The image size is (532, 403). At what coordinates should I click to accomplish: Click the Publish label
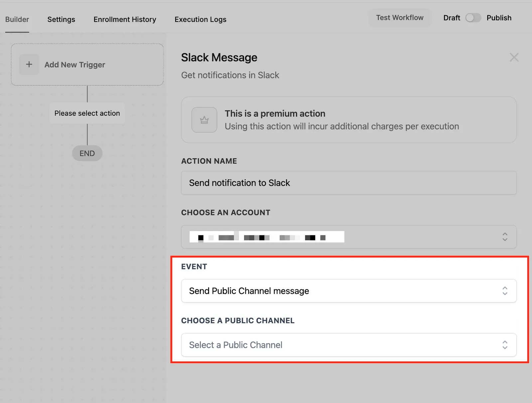(x=499, y=18)
